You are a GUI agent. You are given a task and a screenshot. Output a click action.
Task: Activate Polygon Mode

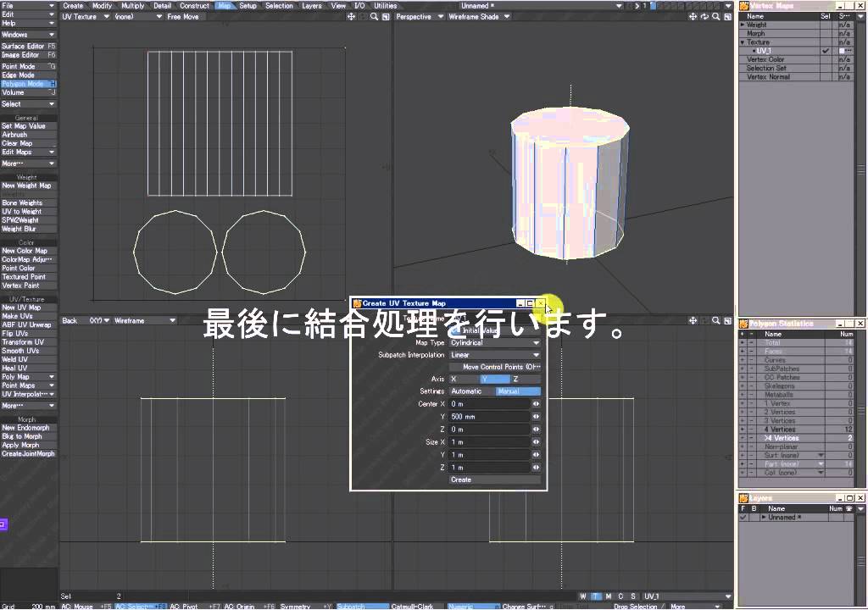[x=28, y=84]
